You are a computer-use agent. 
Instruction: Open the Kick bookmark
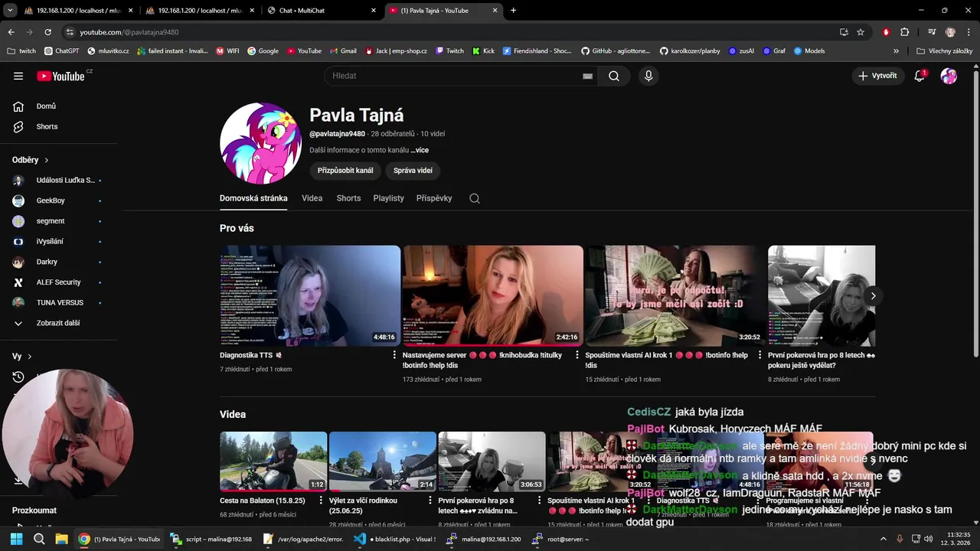[483, 51]
